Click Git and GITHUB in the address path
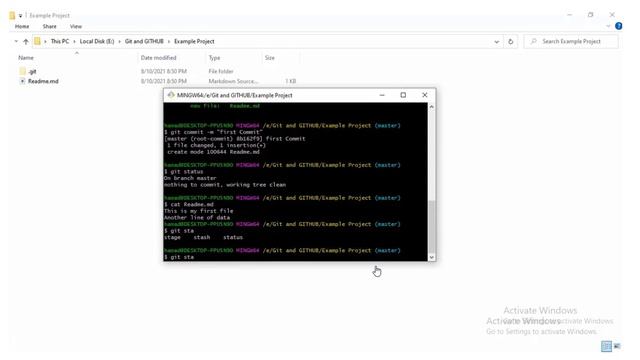640x360 pixels. click(x=144, y=42)
